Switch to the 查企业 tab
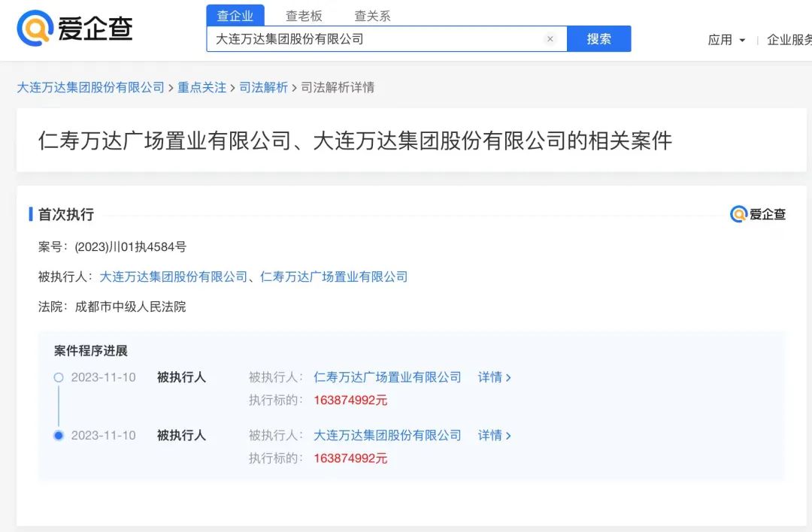The height and width of the screenshot is (532, 812). tap(235, 16)
